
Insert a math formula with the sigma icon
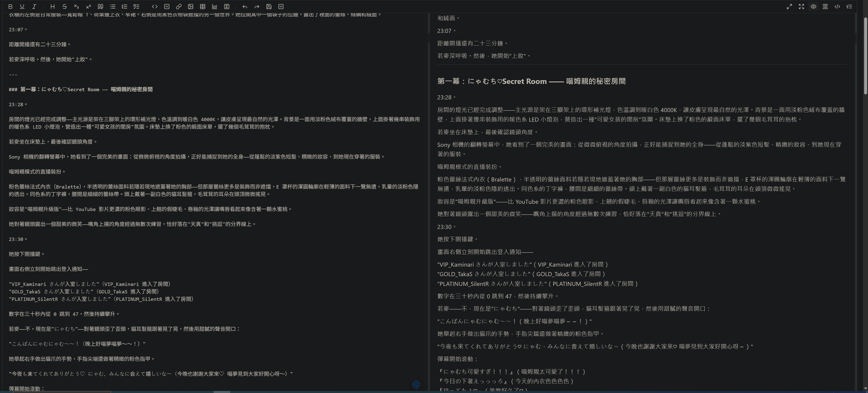227,6
